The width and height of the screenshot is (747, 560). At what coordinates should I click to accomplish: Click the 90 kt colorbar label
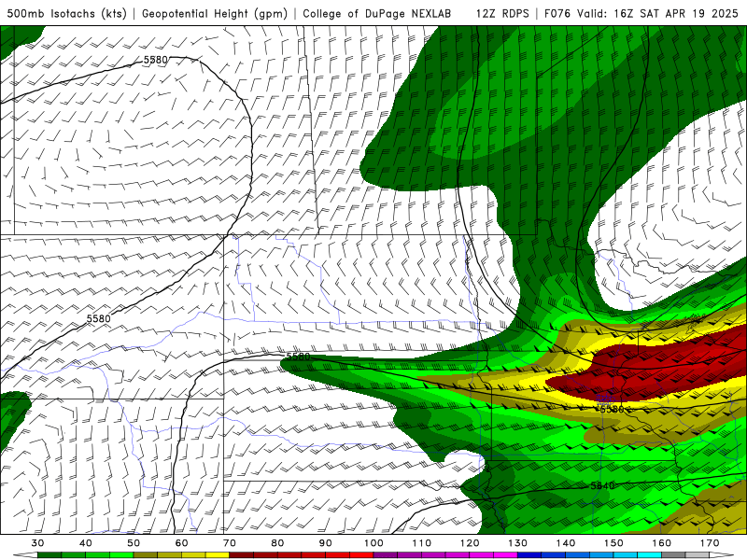click(326, 543)
